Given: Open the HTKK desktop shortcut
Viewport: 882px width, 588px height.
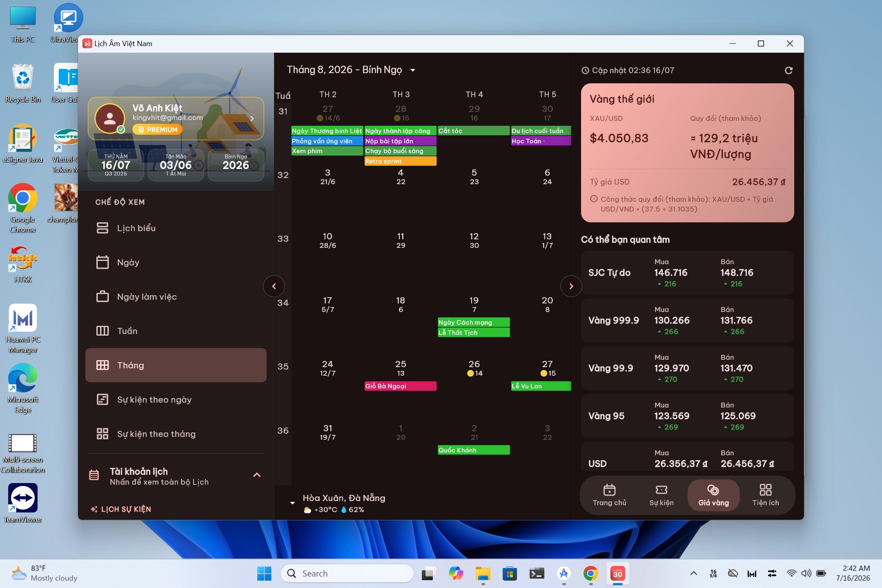Looking at the screenshot, I should pyautogui.click(x=23, y=265).
